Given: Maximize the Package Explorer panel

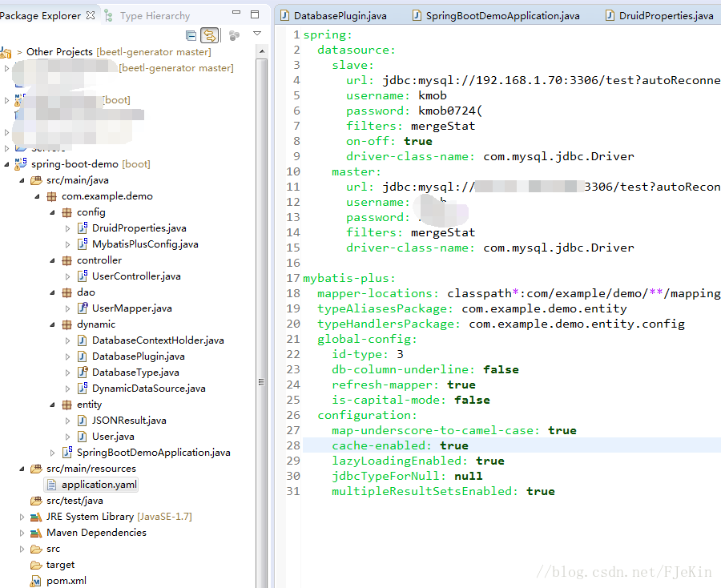Looking at the screenshot, I should (255, 14).
